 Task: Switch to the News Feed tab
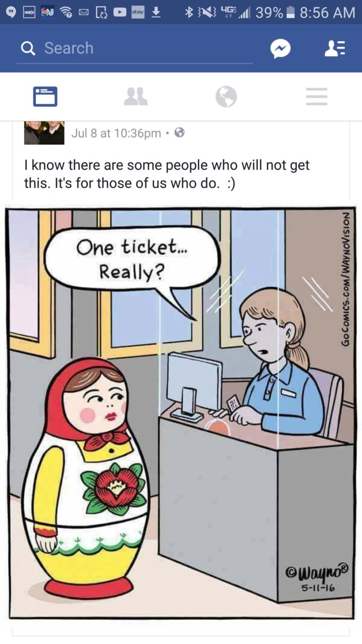click(x=45, y=97)
